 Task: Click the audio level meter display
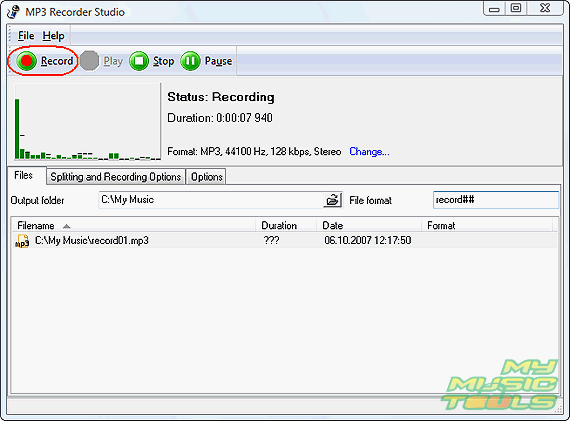(x=87, y=121)
